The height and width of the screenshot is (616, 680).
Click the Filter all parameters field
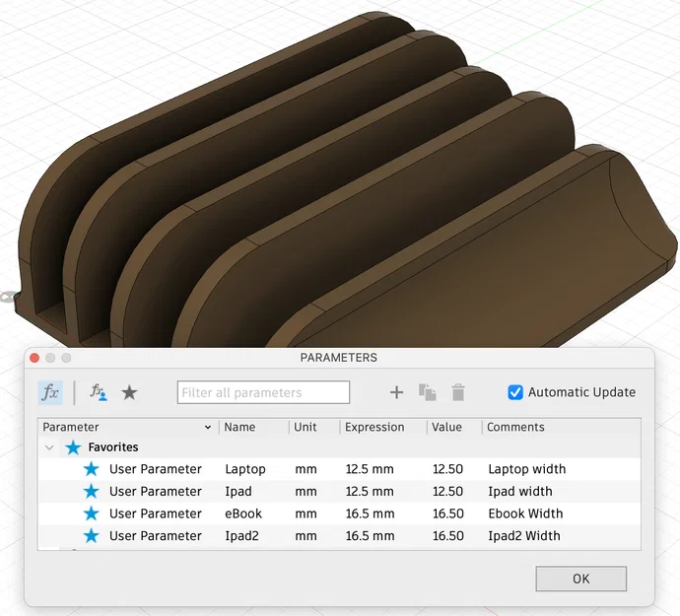[x=263, y=392]
